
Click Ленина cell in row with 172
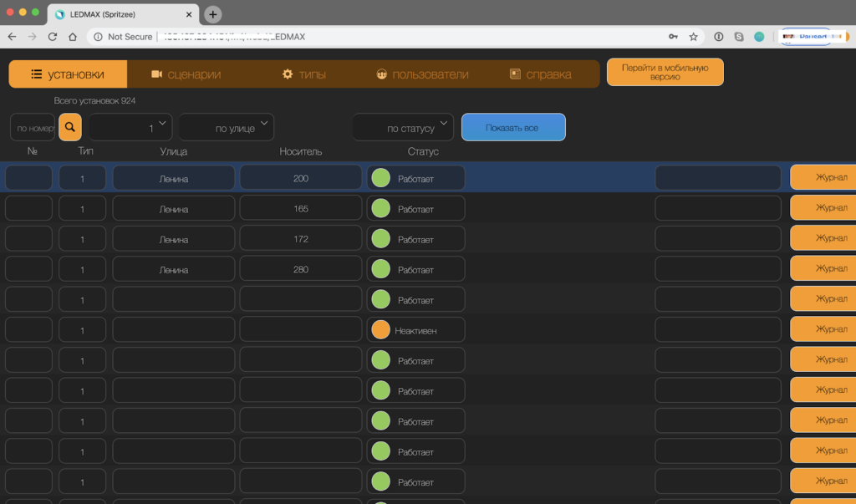174,238
